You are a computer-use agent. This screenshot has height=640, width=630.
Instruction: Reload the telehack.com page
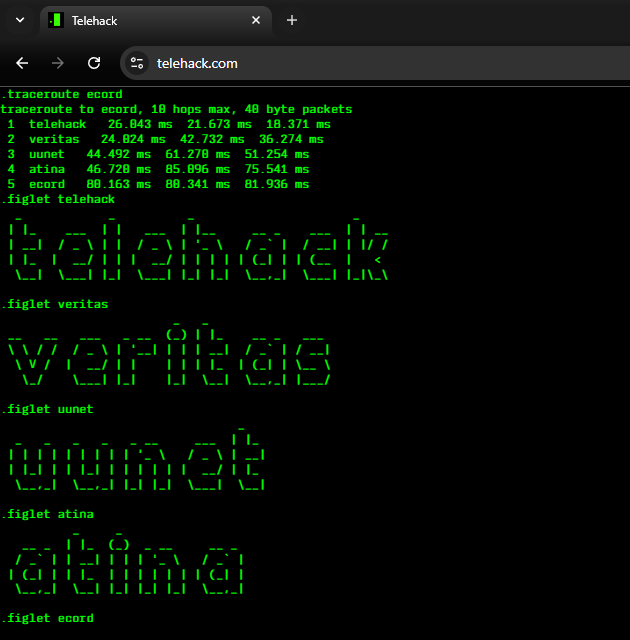click(x=94, y=63)
